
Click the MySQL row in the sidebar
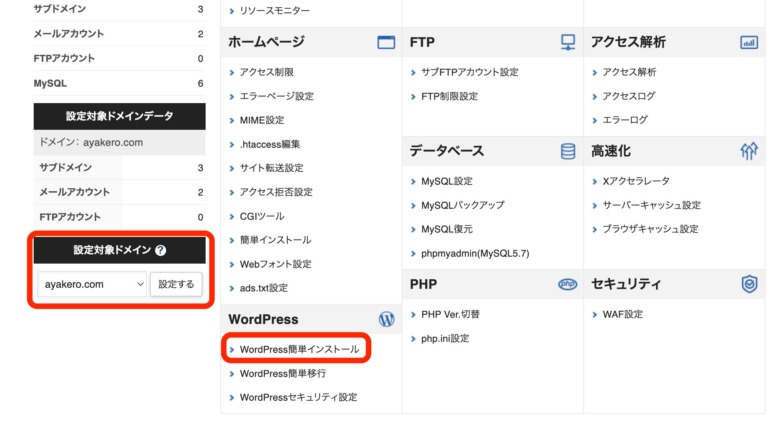(x=119, y=83)
